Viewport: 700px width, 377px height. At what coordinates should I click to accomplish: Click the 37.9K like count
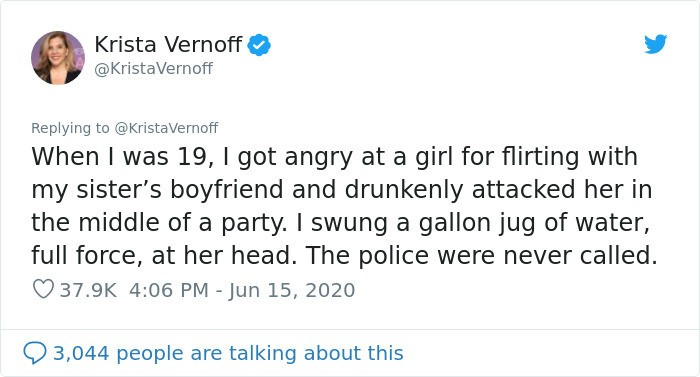point(88,290)
